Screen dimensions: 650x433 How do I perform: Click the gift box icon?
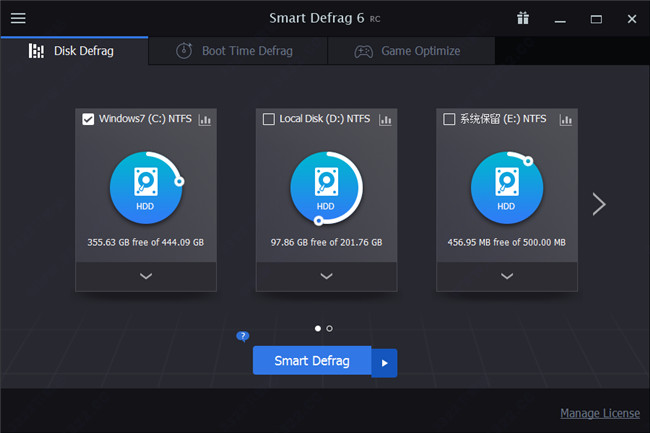523,18
